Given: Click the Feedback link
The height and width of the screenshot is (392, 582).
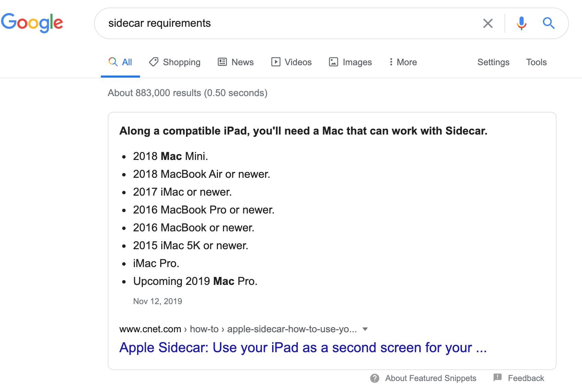Looking at the screenshot, I should point(526,378).
